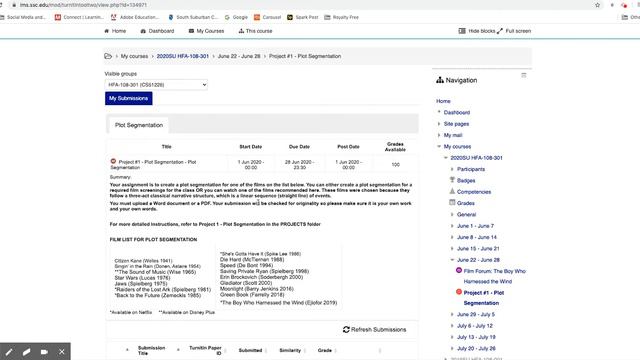The height and width of the screenshot is (360, 640).
Task: Click the refresh arrows icon
Action: pos(346,329)
